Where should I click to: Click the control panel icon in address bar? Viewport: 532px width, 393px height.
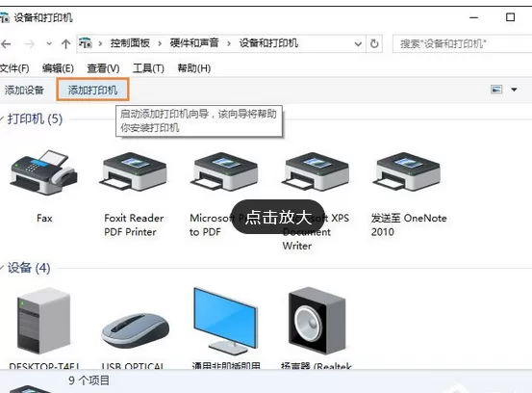[86, 42]
